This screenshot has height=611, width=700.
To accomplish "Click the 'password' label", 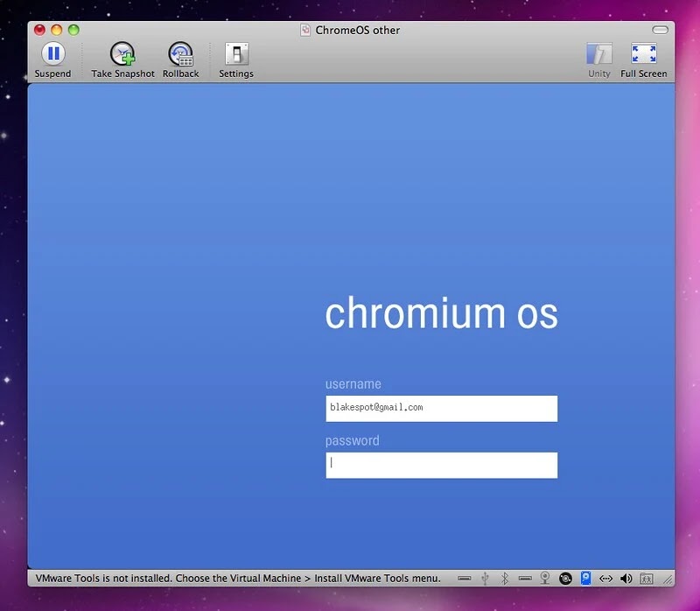I will coord(353,441).
